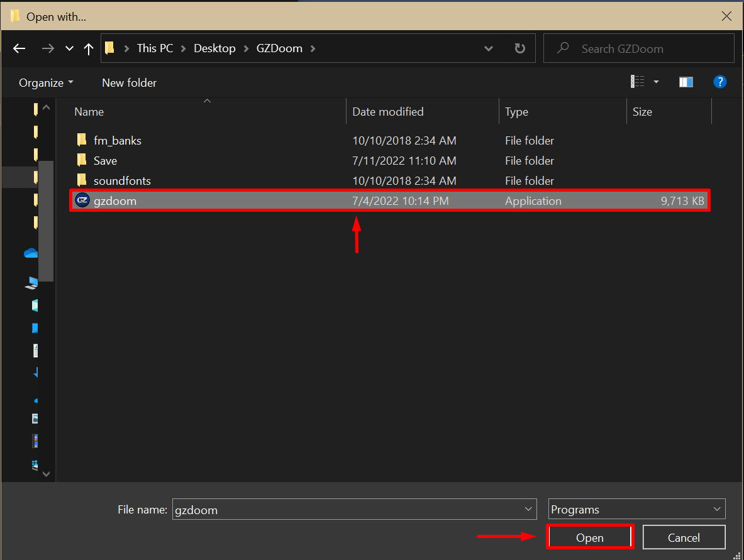Screen dimensions: 744x560
Task: Click the Application type cell
Action: pos(533,201)
